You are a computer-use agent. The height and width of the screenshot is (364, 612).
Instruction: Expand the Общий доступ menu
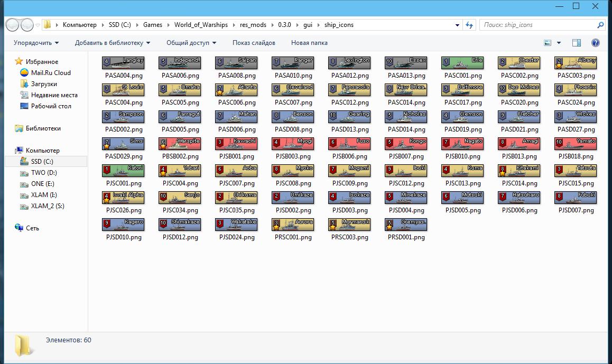coord(191,43)
